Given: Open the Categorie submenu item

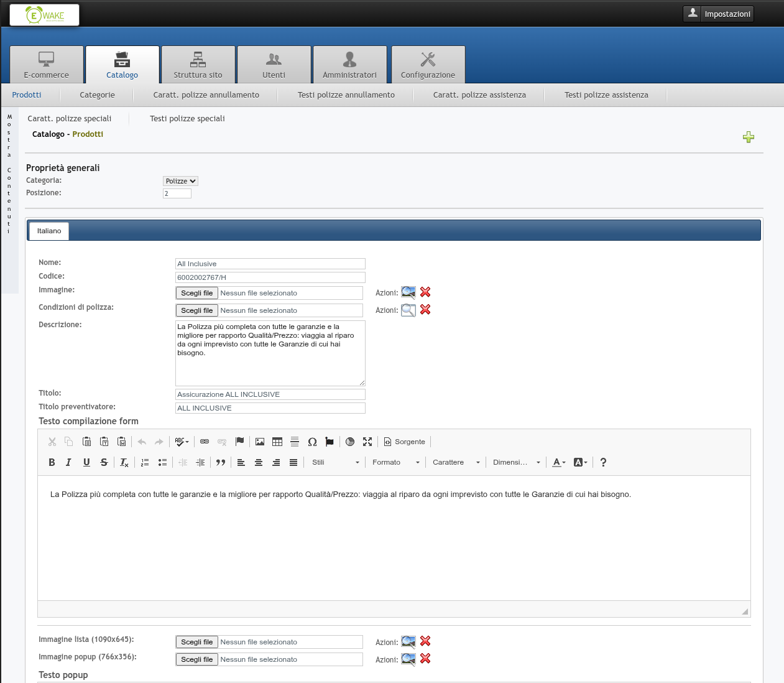Looking at the screenshot, I should click(97, 95).
